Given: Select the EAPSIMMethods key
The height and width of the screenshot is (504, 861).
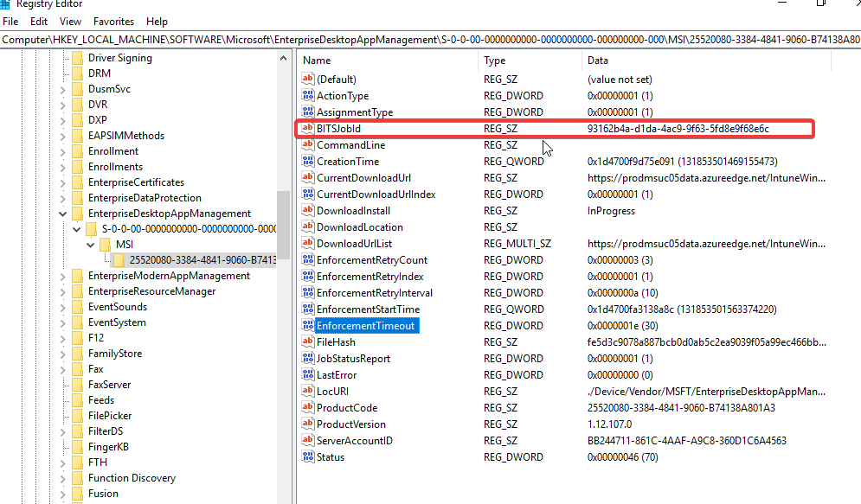Looking at the screenshot, I should click(126, 136).
